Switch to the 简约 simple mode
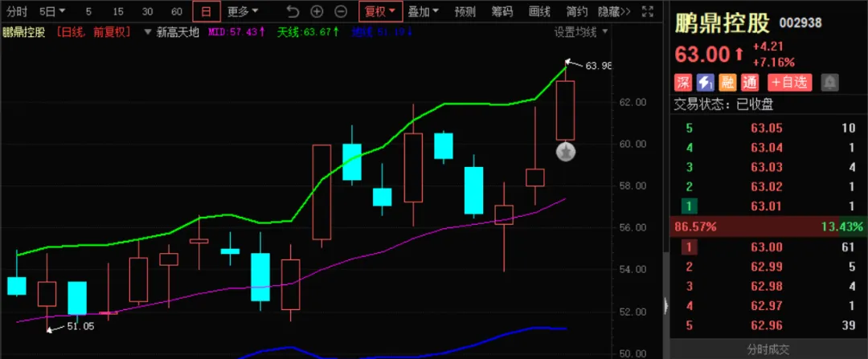The height and width of the screenshot is (359, 868). click(x=577, y=11)
